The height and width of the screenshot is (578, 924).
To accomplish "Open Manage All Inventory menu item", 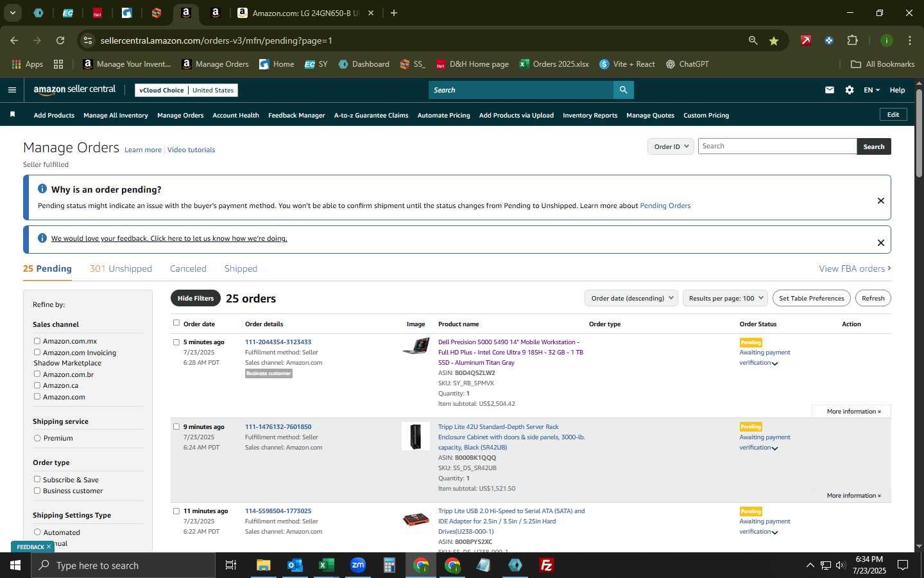I will pyautogui.click(x=116, y=116).
